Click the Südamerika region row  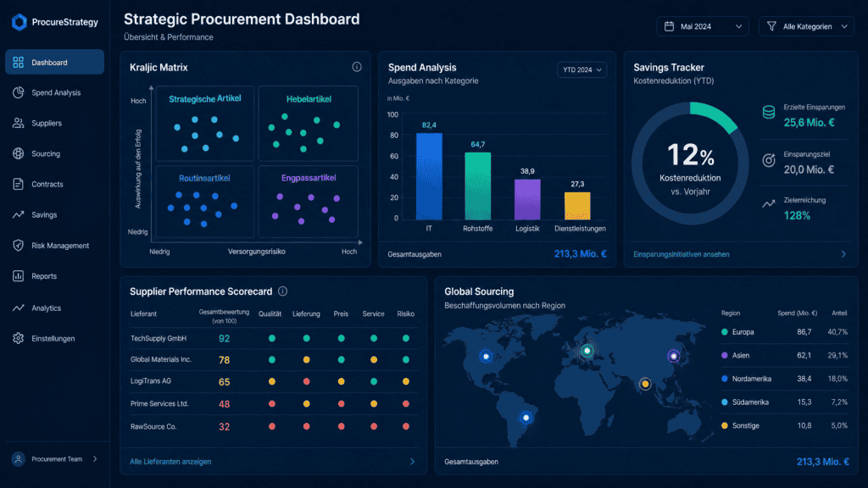pos(784,402)
